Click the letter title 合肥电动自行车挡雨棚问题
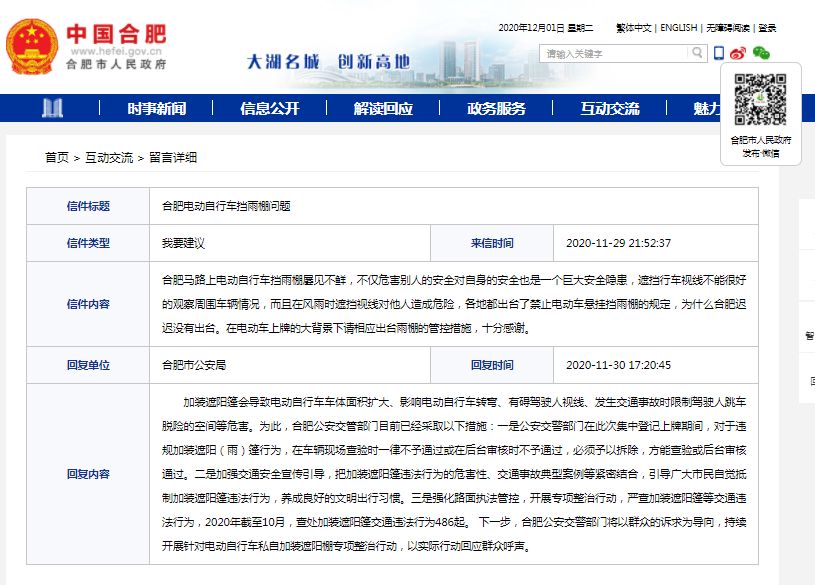 point(226,206)
